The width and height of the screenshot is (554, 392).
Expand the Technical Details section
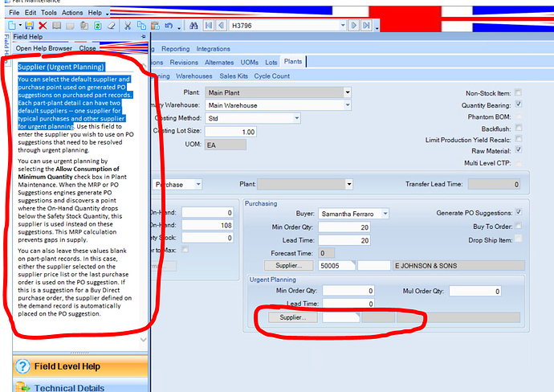point(79,386)
